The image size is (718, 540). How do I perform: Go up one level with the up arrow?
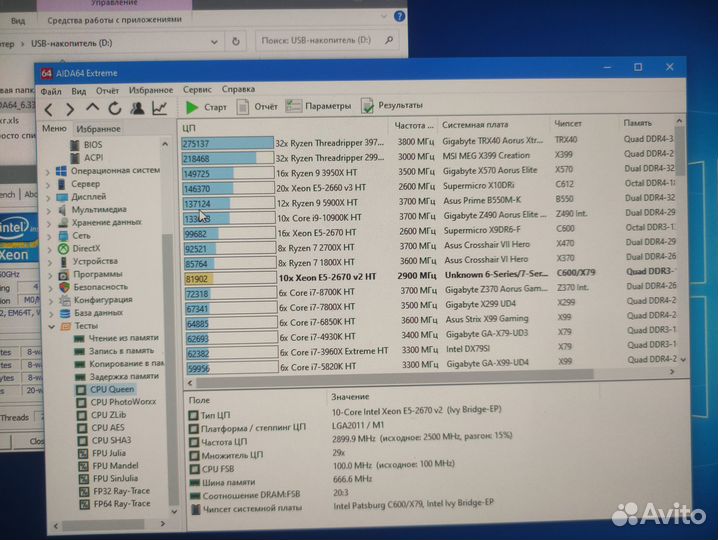pyautogui.click(x=92, y=108)
